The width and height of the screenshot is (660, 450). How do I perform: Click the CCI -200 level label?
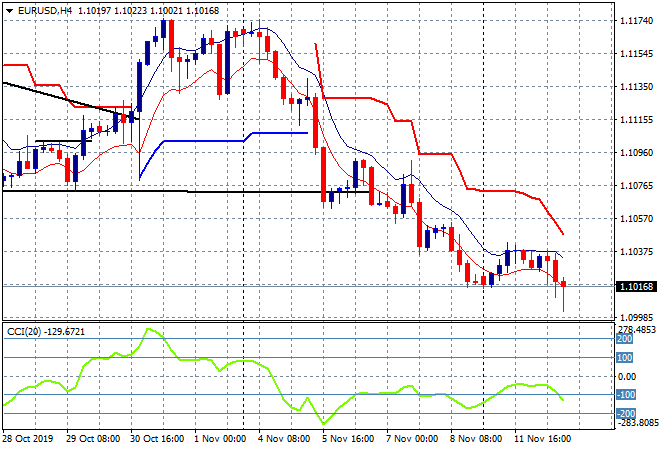click(626, 413)
